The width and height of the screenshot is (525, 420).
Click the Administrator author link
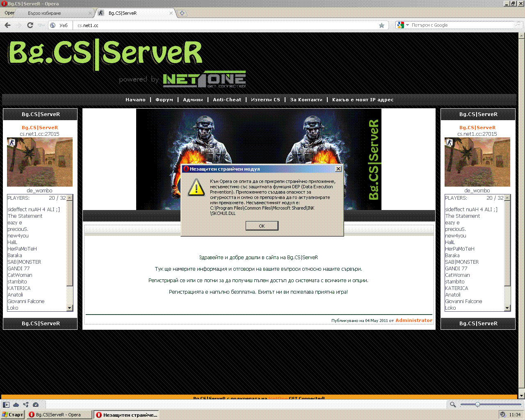coord(414,320)
